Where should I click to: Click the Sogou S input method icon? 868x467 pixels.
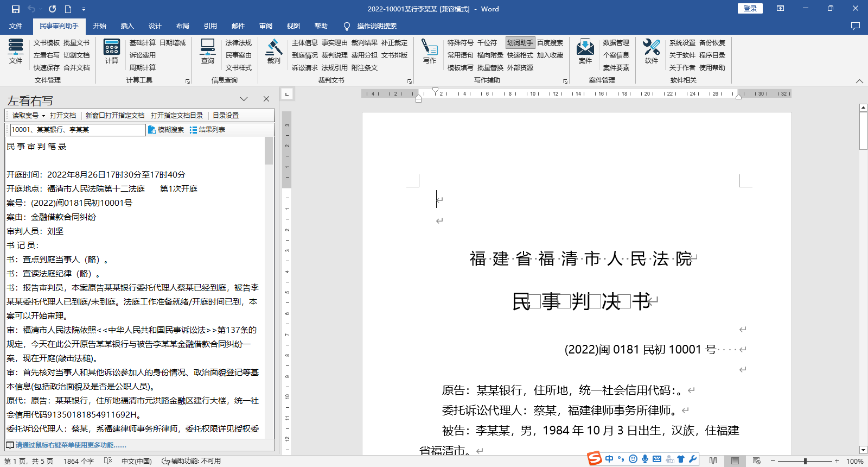click(595, 458)
